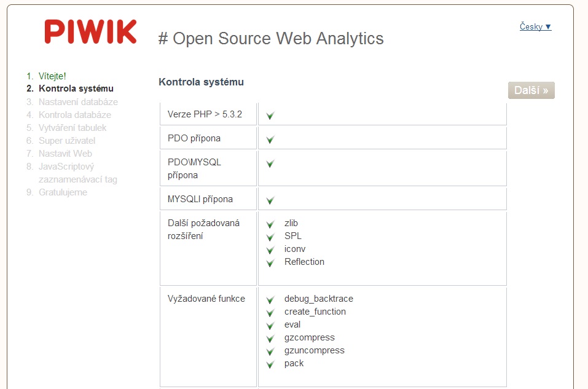
Task: Click the 'create_function' function name
Action: (315, 312)
